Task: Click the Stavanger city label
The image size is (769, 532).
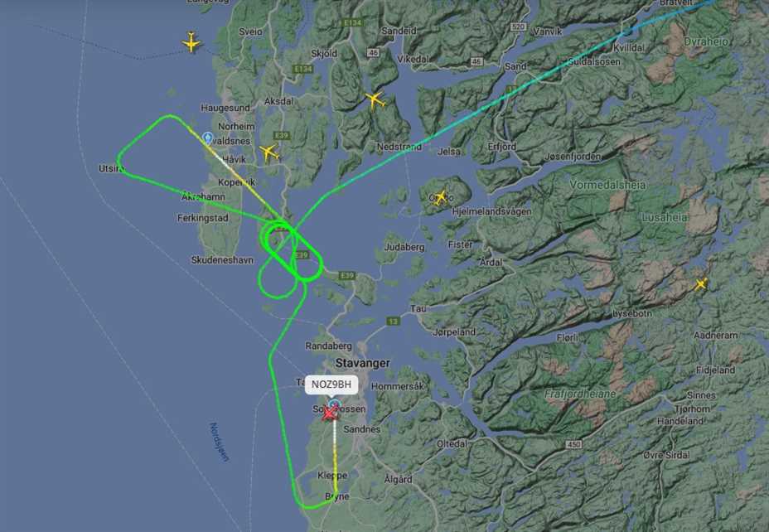Action: point(362,363)
